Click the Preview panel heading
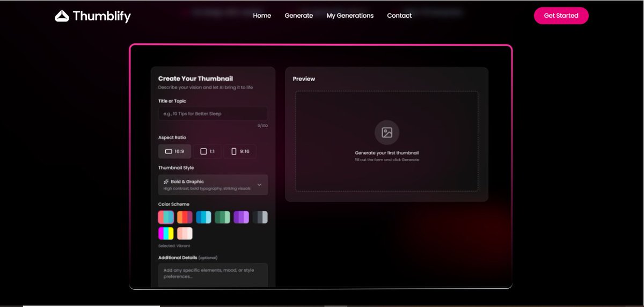644x307 pixels. click(304, 79)
